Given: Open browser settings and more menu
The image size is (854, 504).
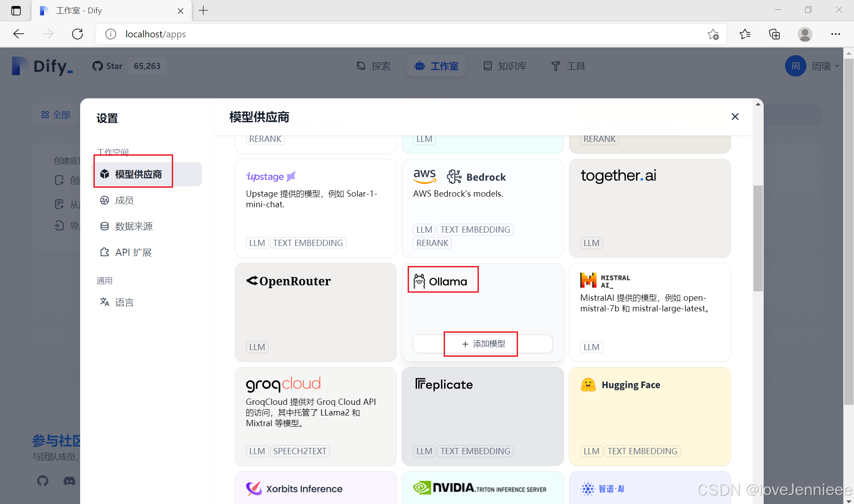Looking at the screenshot, I should [x=836, y=34].
